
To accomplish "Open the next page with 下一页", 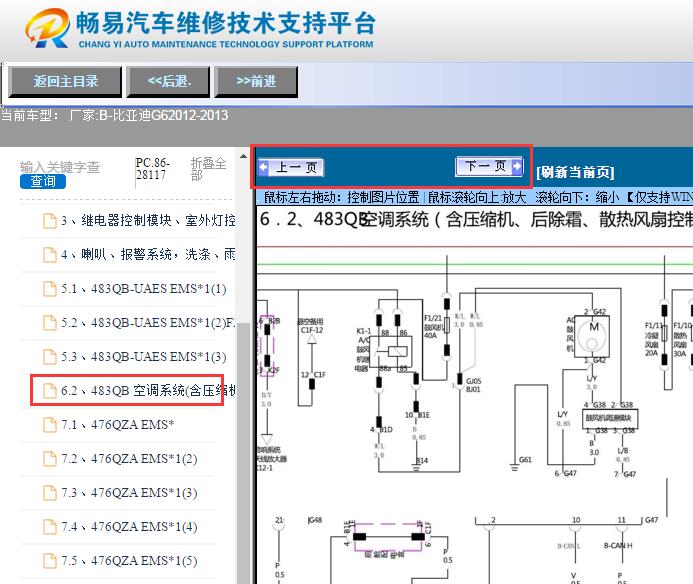I will (x=489, y=167).
